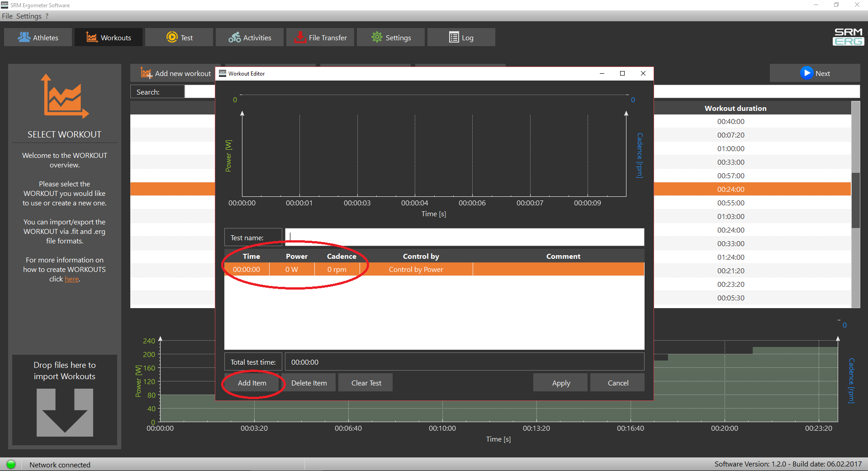868x471 pixels.
Task: Select the workout with duration 01:24:00
Action: pos(731,257)
